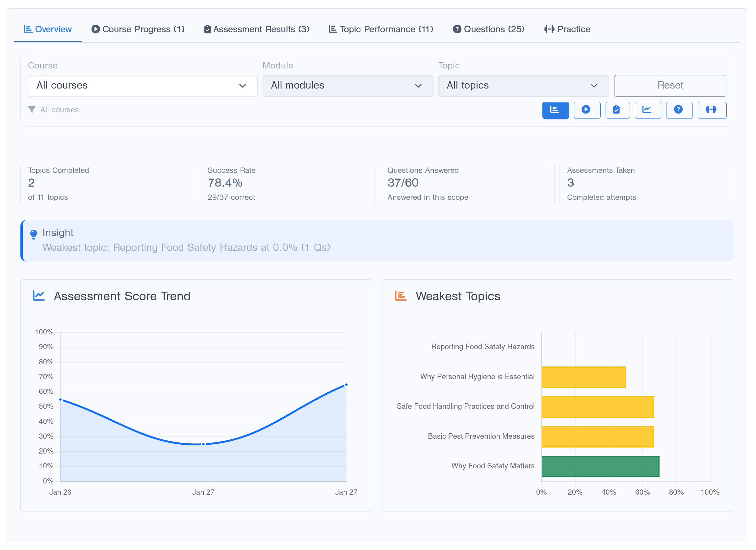Click the filter funnel icon beside All courses
This screenshot has width=756, height=550.
coord(32,109)
